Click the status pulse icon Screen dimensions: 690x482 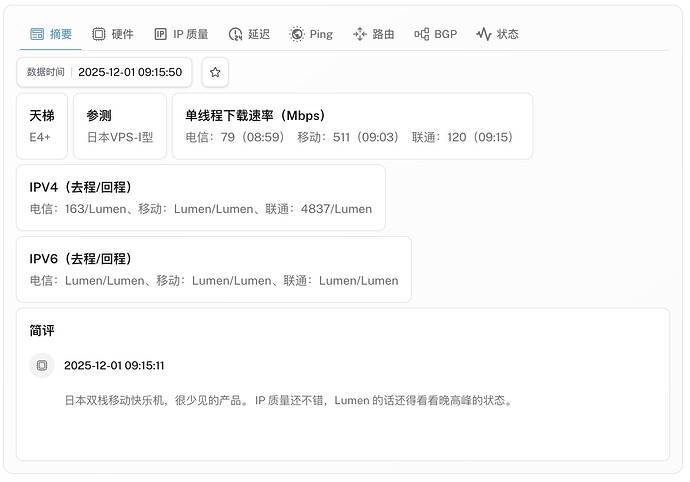pos(484,34)
